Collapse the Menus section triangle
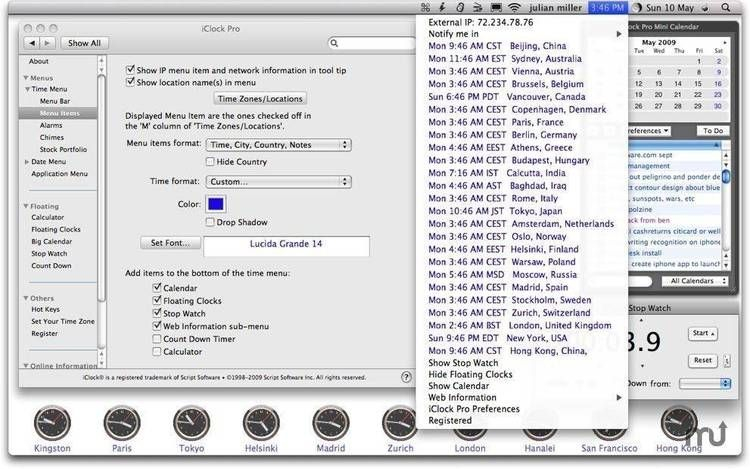Screen dimensions: 750x469 (x=26, y=77)
